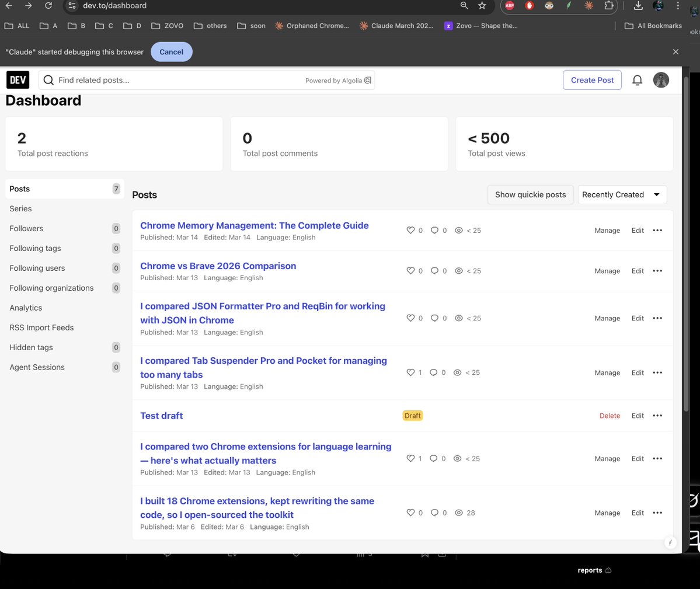Open the Chrome Memory Management: The Complete Guide post

pos(255,225)
